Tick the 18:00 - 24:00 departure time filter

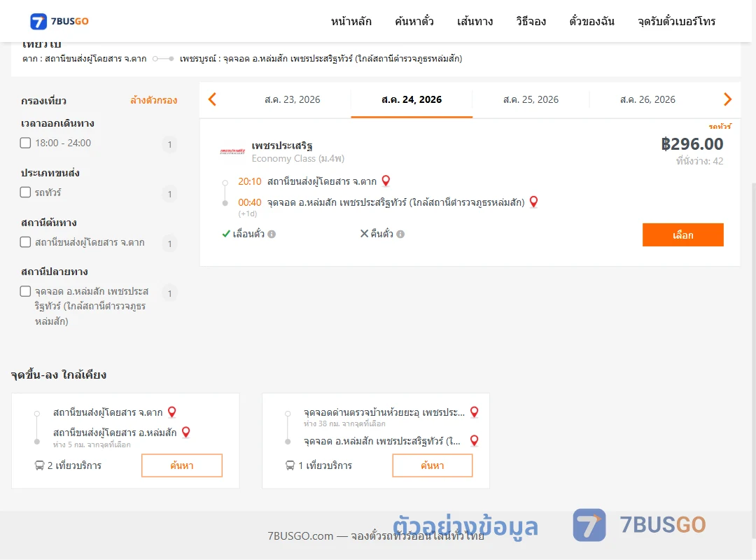(26, 143)
